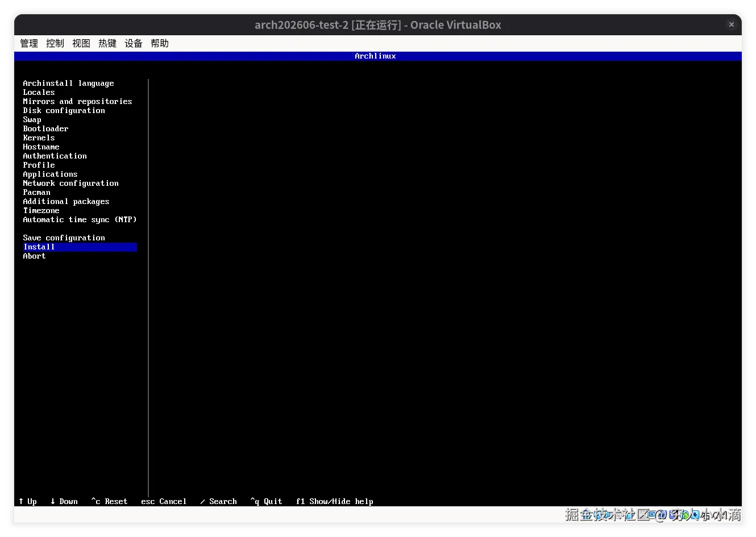Screen dimensions: 756x537
Task: Open the 视图 menu
Action: [x=81, y=43]
